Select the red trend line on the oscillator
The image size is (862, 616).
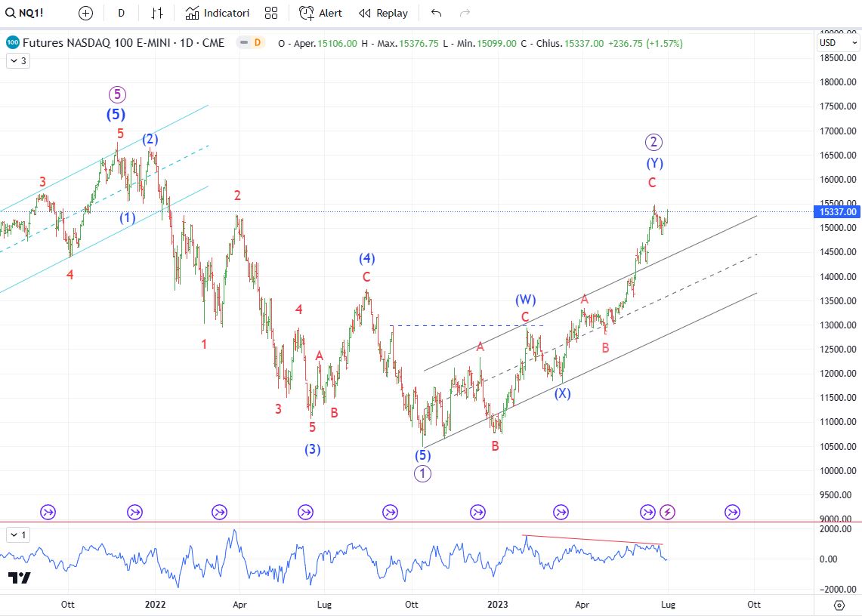(592, 540)
